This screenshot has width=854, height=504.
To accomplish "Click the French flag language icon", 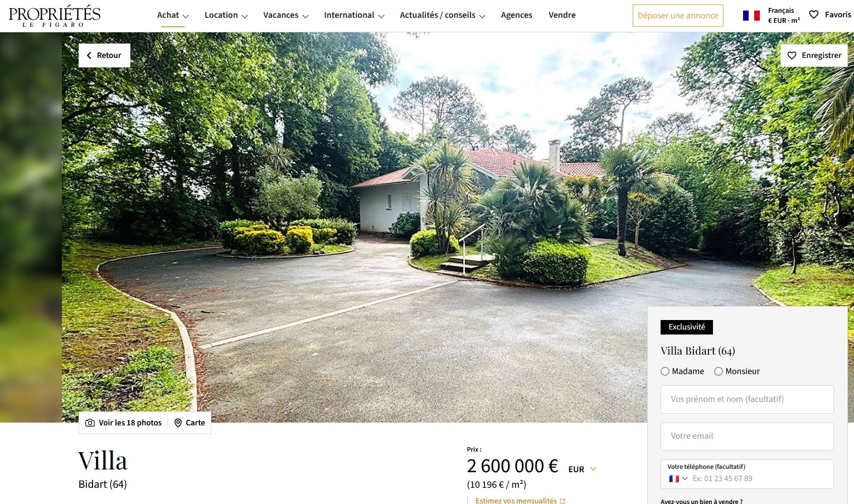I will pyautogui.click(x=751, y=16).
